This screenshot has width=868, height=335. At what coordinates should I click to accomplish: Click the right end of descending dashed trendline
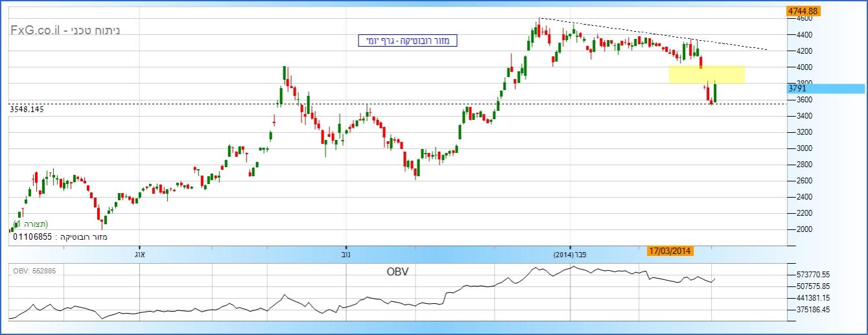[767, 49]
